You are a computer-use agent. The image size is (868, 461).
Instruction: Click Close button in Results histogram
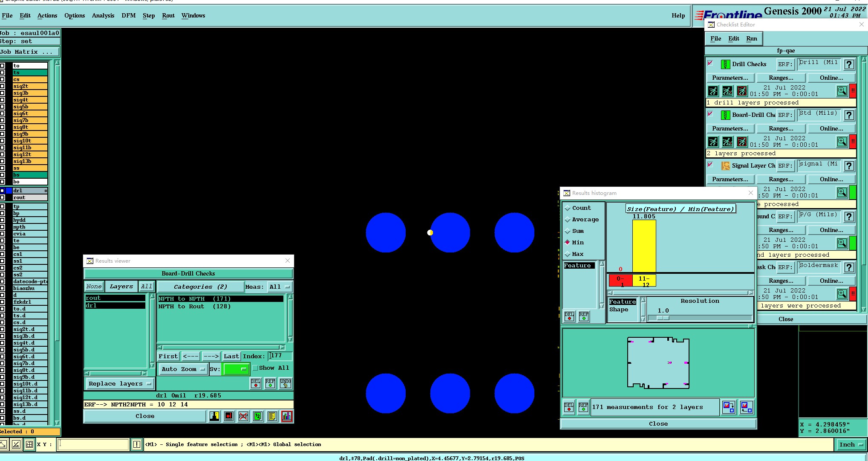pyautogui.click(x=658, y=424)
